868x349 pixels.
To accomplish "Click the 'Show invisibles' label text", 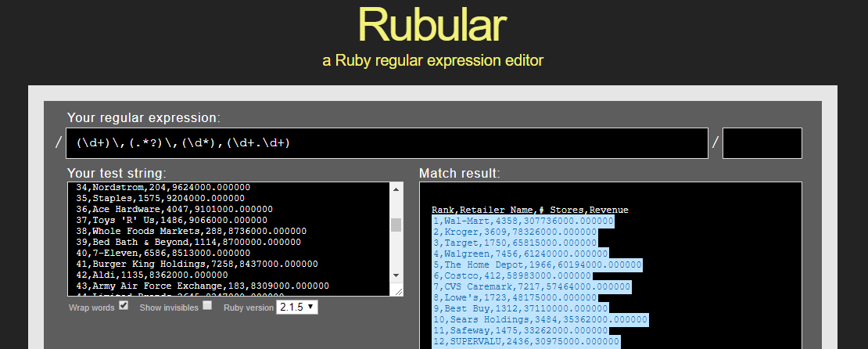I will [169, 308].
